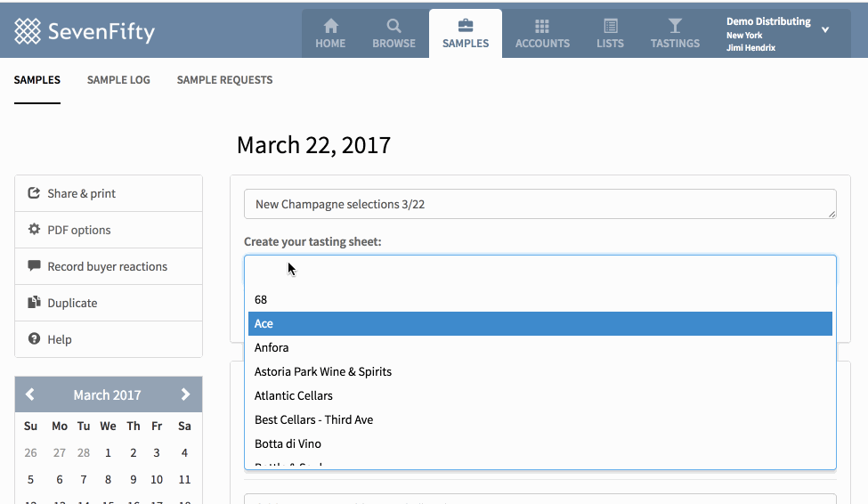Go to next month in calendar
This screenshot has height=504, width=868.
pyautogui.click(x=185, y=394)
